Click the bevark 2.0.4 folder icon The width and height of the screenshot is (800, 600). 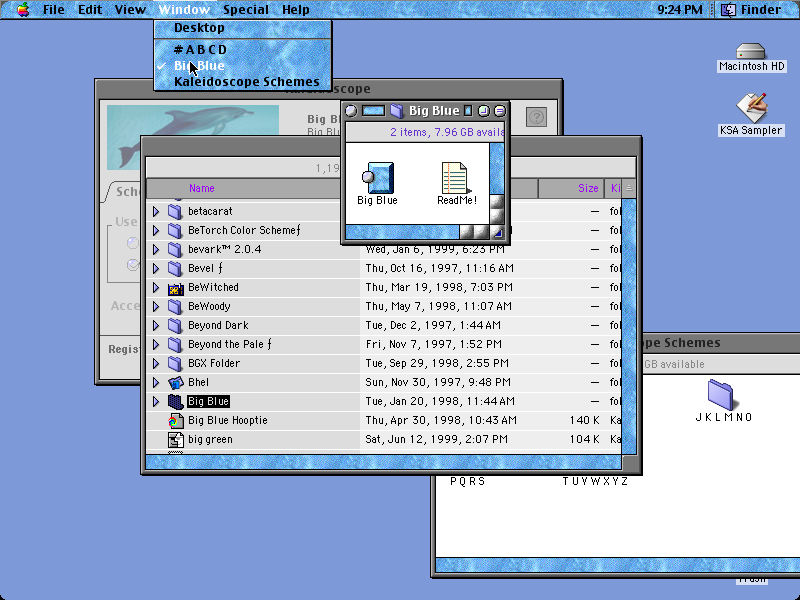click(175, 249)
